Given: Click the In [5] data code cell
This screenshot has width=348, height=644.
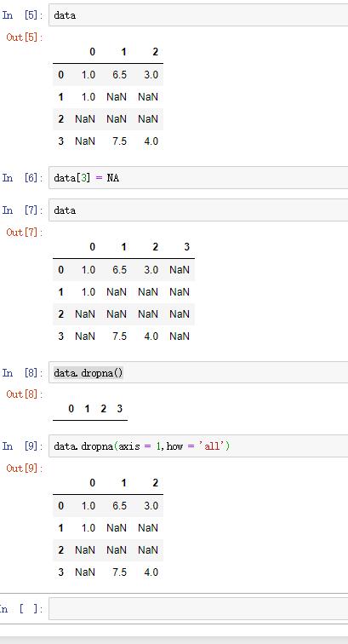Looking at the screenshot, I should [x=198, y=15].
